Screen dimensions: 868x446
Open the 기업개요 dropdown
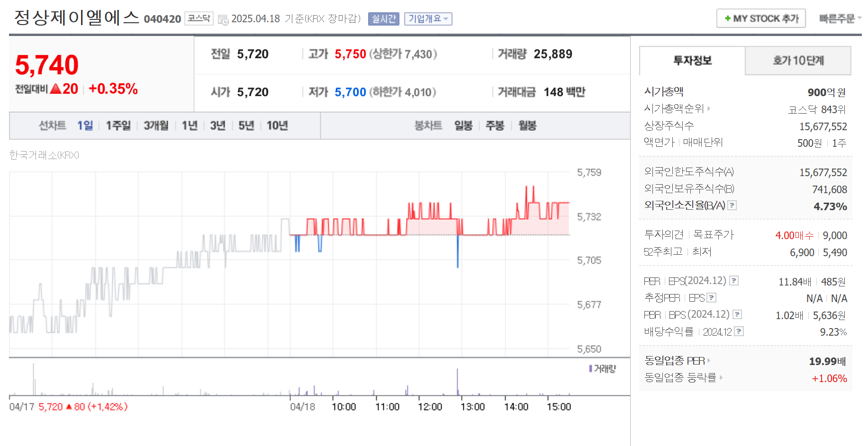(428, 19)
